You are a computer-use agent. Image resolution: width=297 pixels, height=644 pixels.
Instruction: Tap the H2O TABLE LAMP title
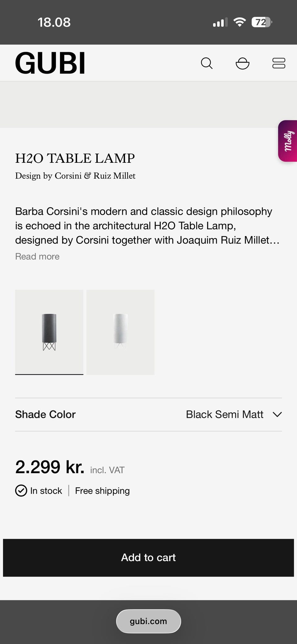click(75, 158)
